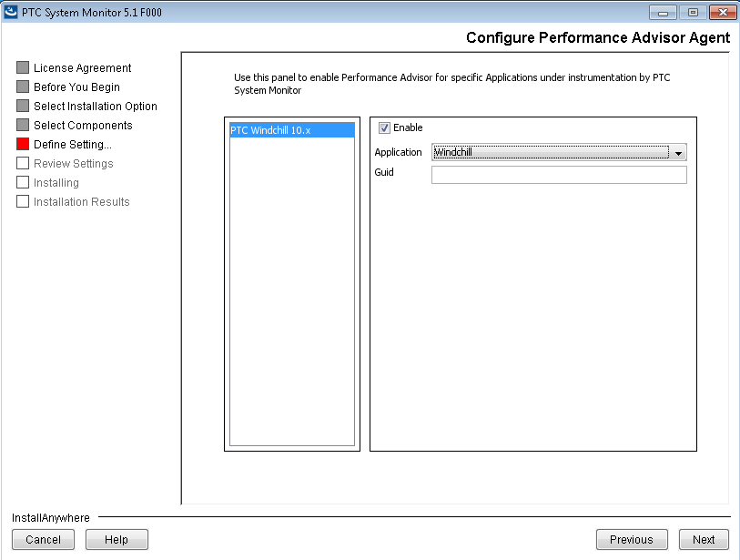Click the Review Settings step checkbox

tap(21, 163)
